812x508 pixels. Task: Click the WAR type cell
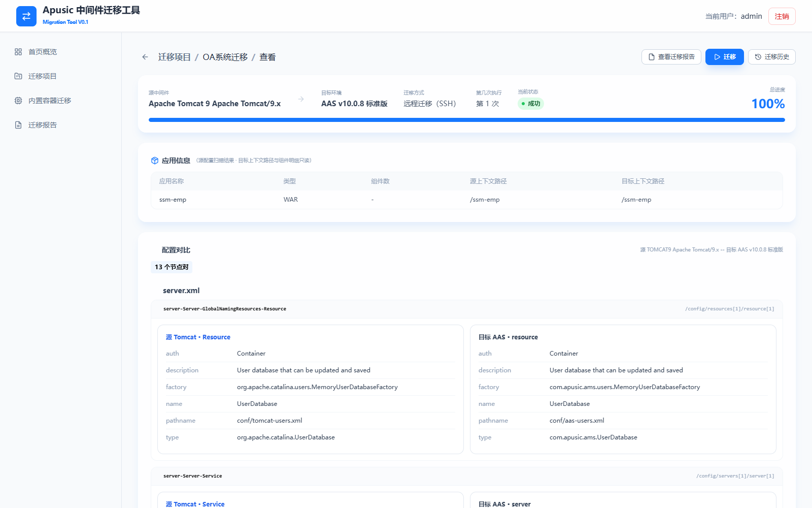click(291, 200)
